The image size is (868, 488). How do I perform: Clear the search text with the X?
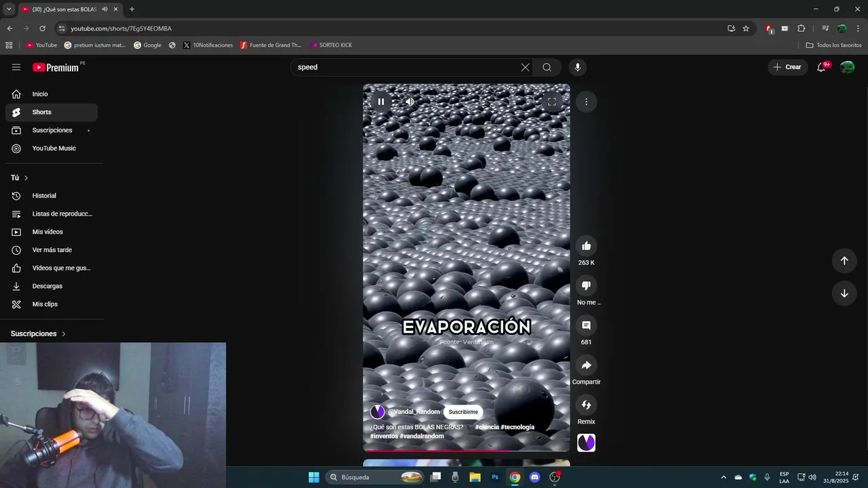tap(525, 67)
